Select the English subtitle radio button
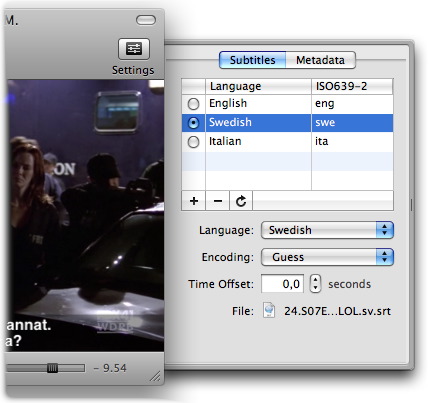Image resolution: width=440 pixels, height=403 pixels. (x=193, y=104)
